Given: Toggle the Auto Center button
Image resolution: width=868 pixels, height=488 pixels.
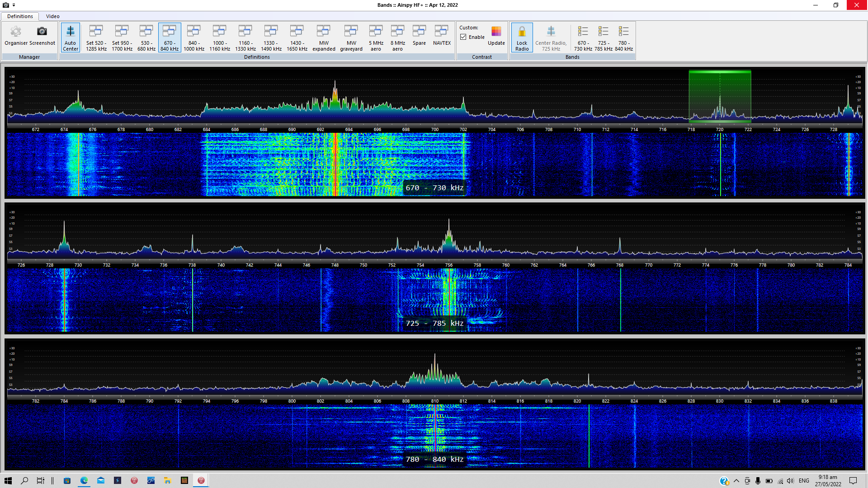Looking at the screenshot, I should pos(71,38).
